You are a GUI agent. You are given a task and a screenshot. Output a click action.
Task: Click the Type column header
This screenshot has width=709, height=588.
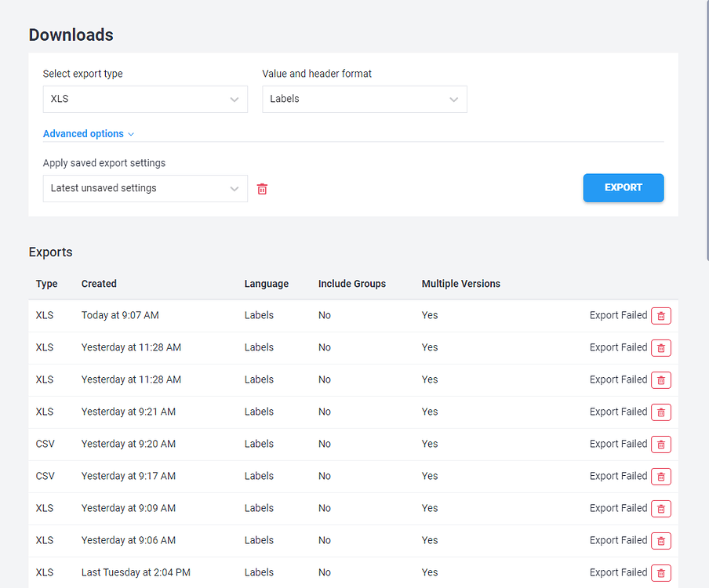tap(47, 284)
